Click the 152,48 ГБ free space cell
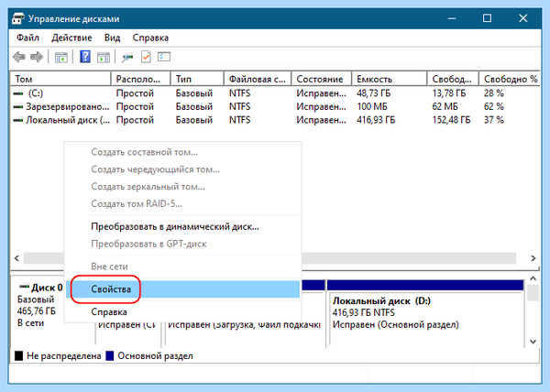550x392 pixels. 451,120
